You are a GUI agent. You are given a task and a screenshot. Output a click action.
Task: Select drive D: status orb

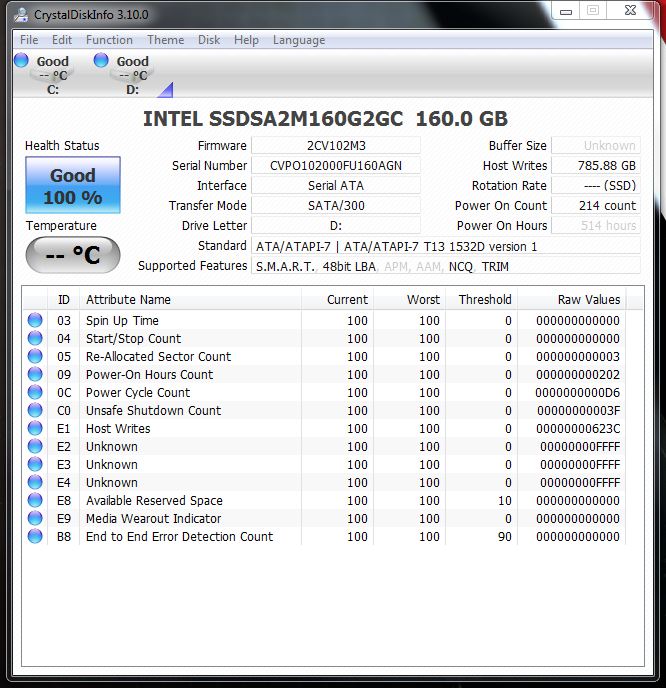pos(101,60)
